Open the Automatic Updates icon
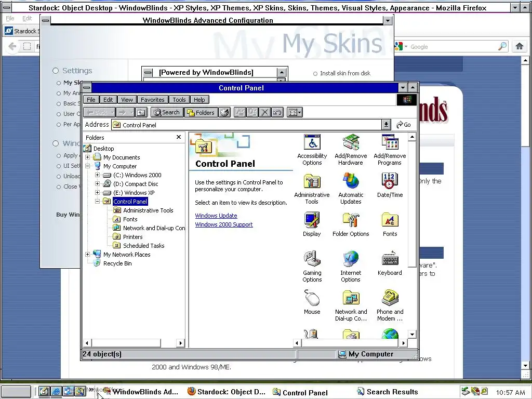 tap(351, 189)
